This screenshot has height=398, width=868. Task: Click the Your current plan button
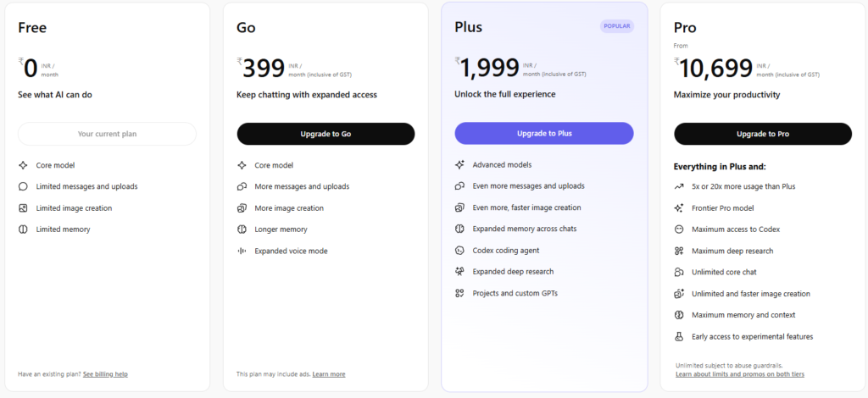point(107,134)
